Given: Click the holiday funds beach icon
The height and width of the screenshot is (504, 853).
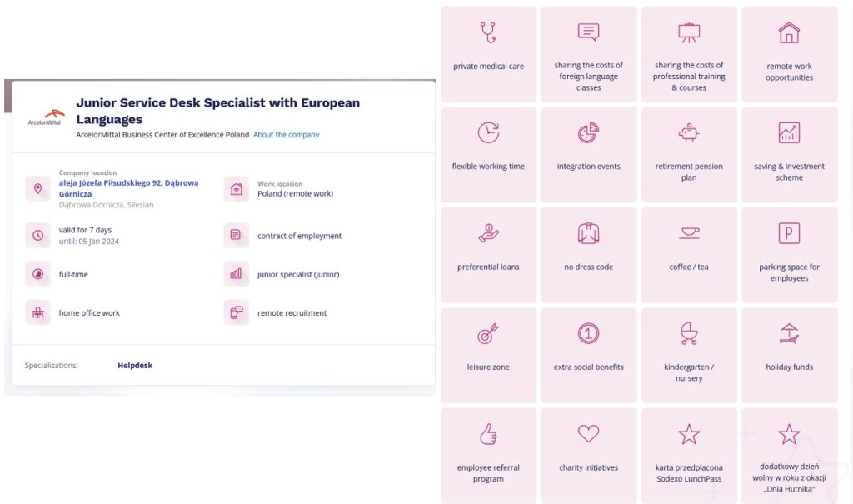Looking at the screenshot, I should point(789,334).
